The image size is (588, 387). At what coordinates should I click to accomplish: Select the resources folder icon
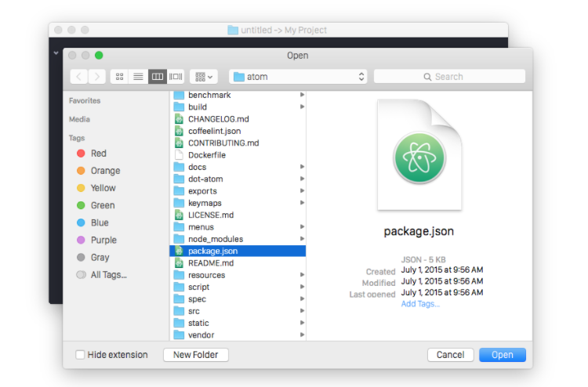click(x=179, y=275)
